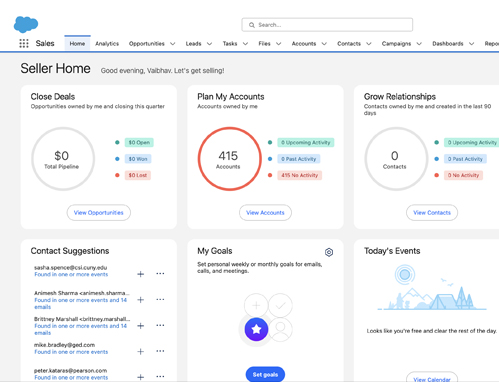This screenshot has height=382, width=499.
Task: Click peter.kataras@pearson.com suggestion text
Action: pos(70,370)
